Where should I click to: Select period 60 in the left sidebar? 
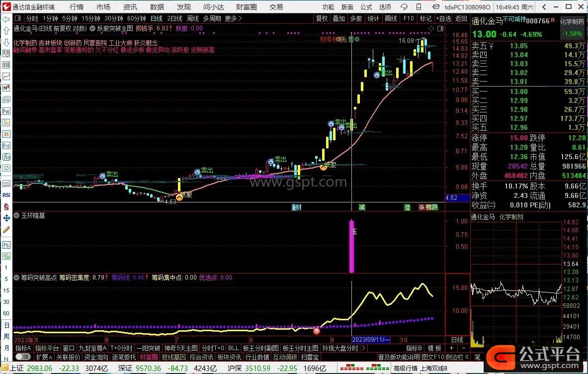(x=6, y=313)
